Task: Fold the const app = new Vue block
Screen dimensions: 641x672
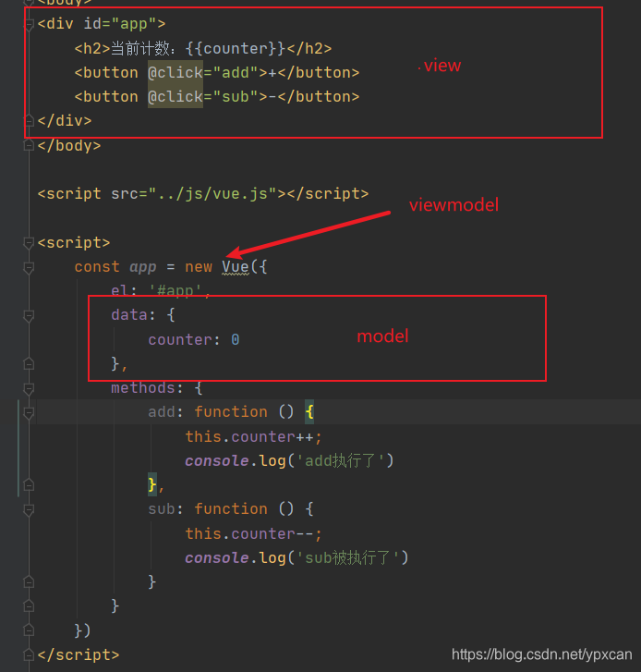Action: click(29, 267)
